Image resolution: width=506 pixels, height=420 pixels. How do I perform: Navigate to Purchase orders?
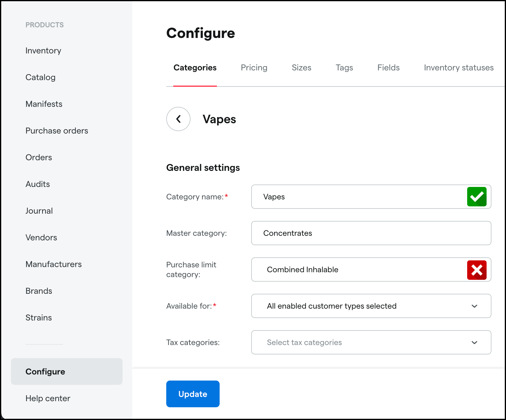(x=56, y=130)
